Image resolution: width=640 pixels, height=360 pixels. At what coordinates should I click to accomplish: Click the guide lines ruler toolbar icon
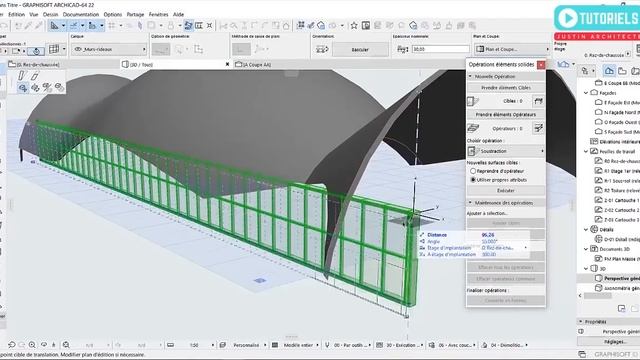point(54,26)
